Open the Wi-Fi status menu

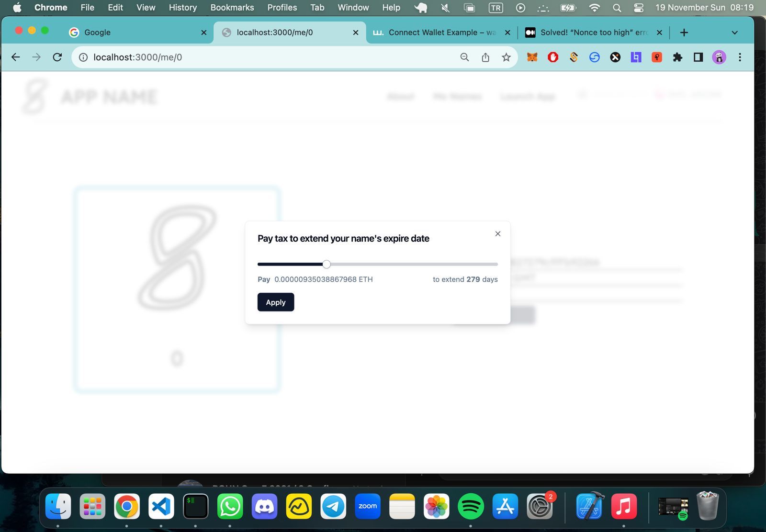pyautogui.click(x=594, y=8)
